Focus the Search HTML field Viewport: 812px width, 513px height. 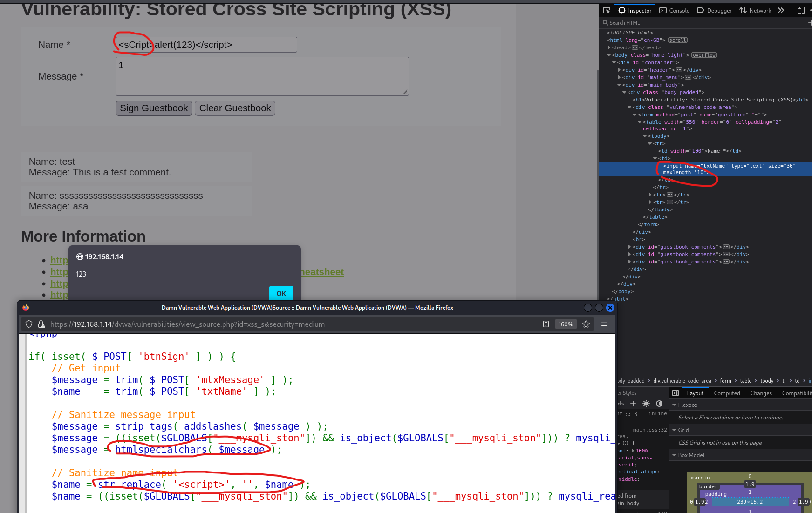tap(702, 23)
